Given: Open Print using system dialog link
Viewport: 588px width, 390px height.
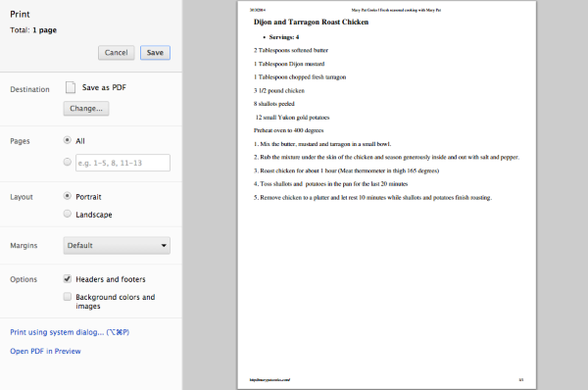Looking at the screenshot, I should coord(70,332).
